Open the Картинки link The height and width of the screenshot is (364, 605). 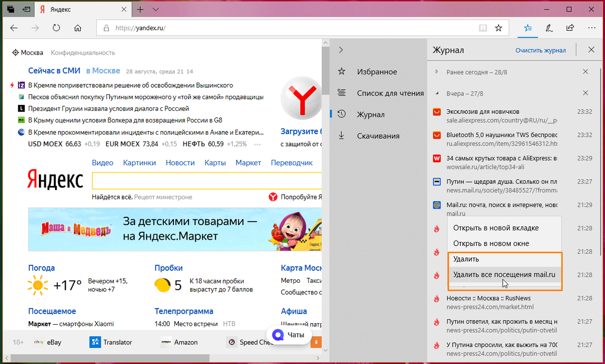pyautogui.click(x=139, y=162)
